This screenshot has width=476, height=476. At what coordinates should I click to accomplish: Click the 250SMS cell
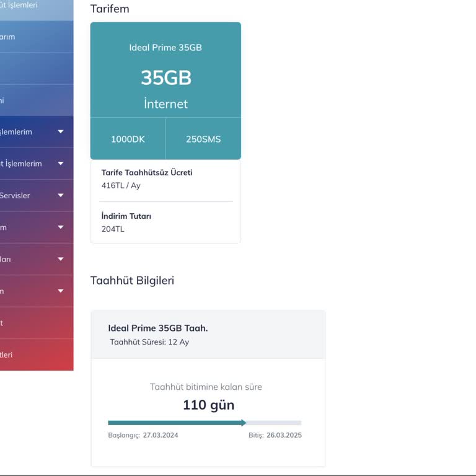tap(203, 139)
